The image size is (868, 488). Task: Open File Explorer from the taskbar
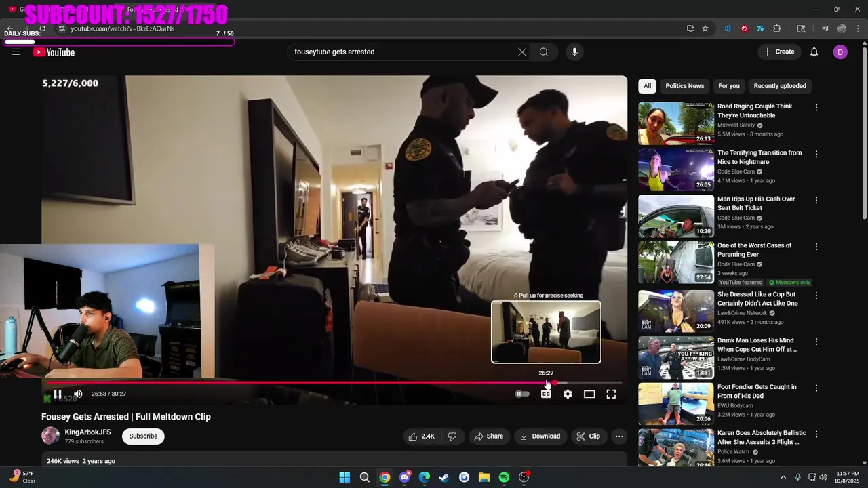coord(484,477)
